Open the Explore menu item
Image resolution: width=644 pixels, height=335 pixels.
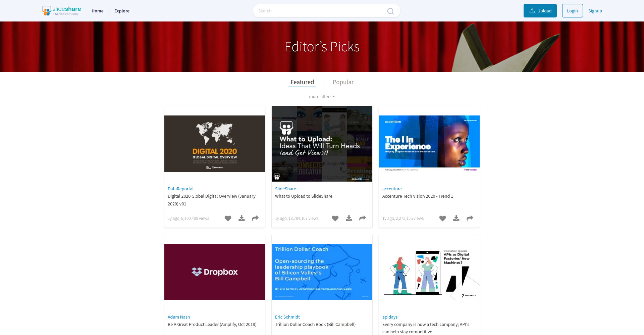pos(122,11)
